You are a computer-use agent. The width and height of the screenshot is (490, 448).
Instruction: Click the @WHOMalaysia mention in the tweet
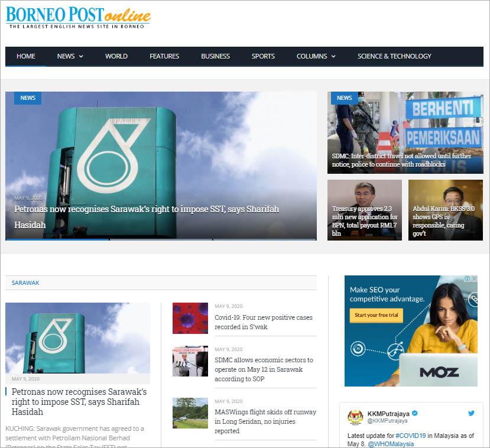[x=391, y=444]
